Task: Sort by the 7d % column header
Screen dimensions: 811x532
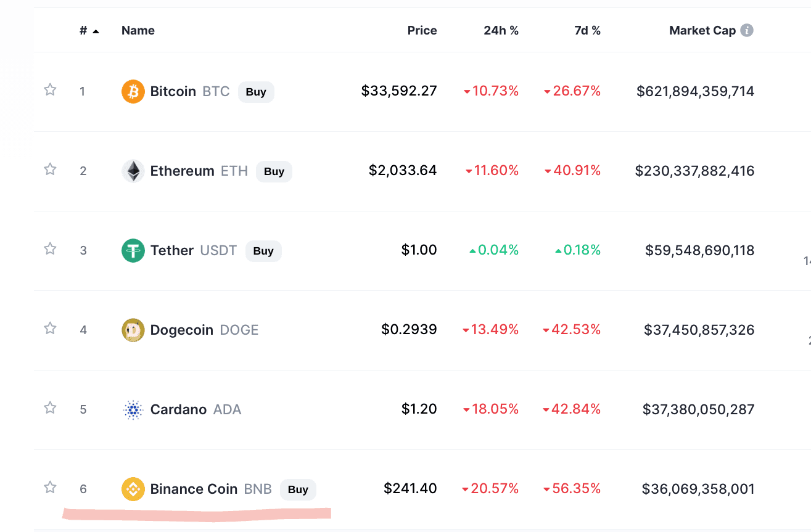Action: (587, 31)
